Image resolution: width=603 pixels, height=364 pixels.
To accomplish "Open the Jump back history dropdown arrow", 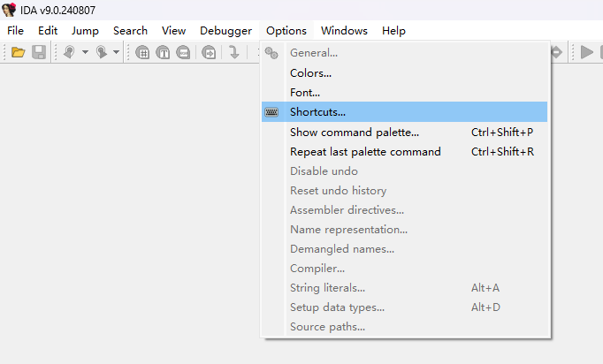I will (85, 52).
